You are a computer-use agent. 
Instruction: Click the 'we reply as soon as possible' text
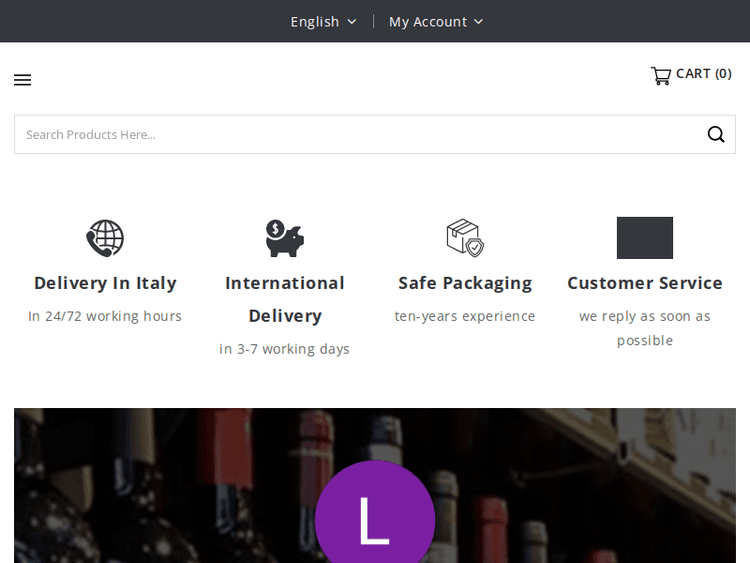point(645,328)
